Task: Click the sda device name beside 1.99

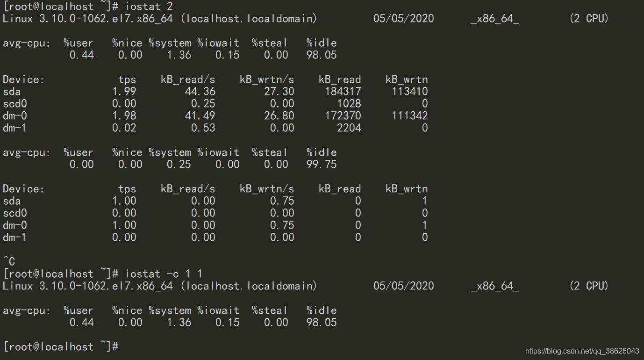Action: point(12,92)
